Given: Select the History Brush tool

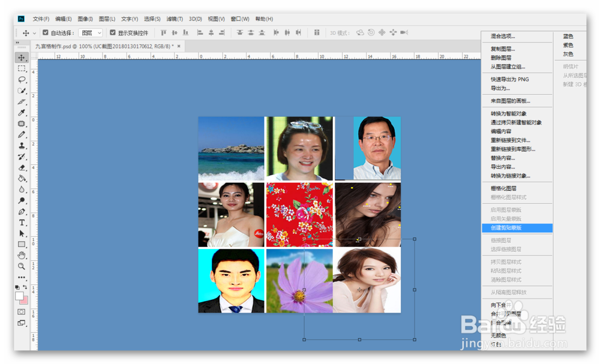Looking at the screenshot, I should (22, 157).
